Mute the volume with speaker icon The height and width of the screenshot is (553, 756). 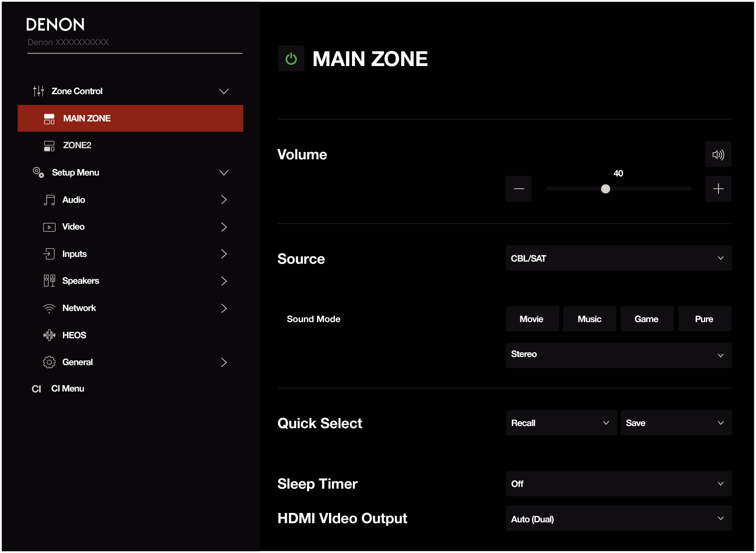coord(718,155)
